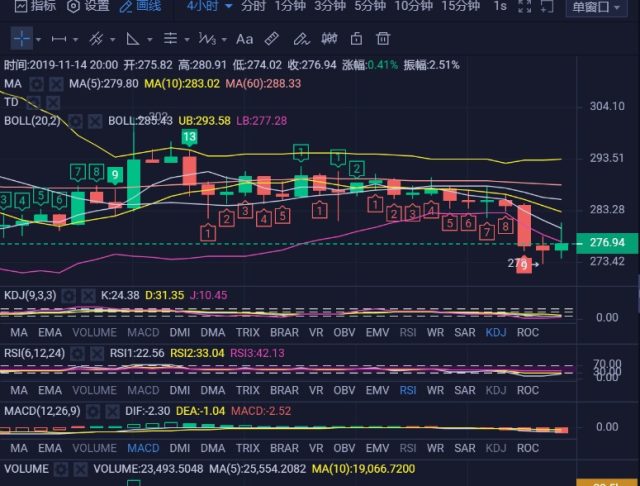Close the VOLUME panel with its X
Image resolution: width=640 pixels, height=486 pixels.
pyautogui.click(x=80, y=469)
